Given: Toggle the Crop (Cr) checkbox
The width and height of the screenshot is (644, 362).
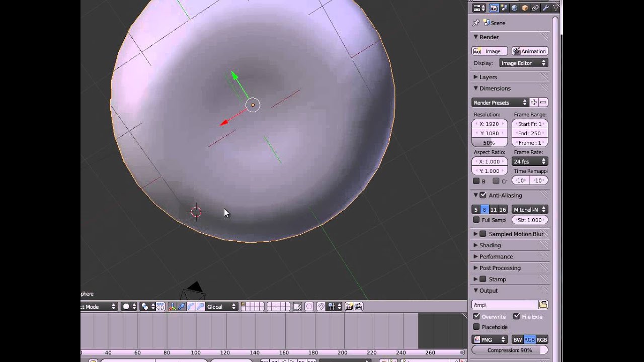Looking at the screenshot, I should click(496, 181).
